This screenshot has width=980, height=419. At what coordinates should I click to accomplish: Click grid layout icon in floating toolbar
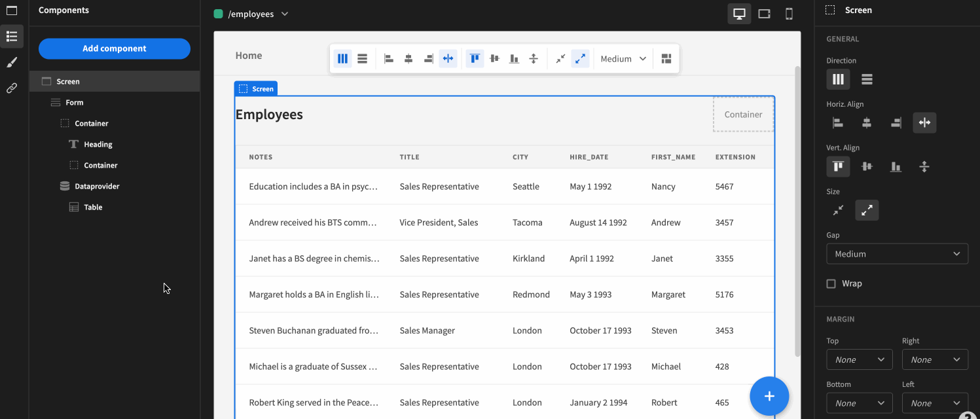(666, 59)
